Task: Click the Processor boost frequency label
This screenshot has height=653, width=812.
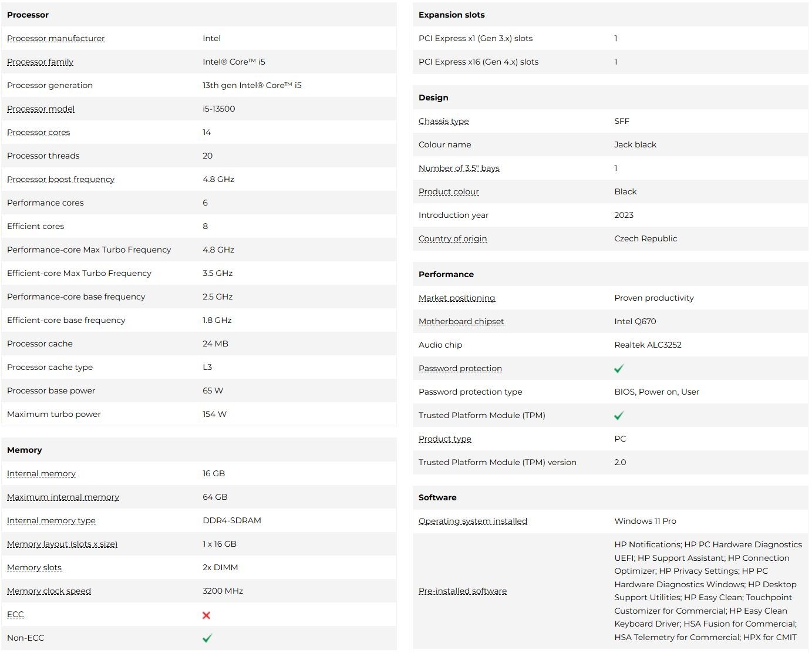Action: pos(60,180)
